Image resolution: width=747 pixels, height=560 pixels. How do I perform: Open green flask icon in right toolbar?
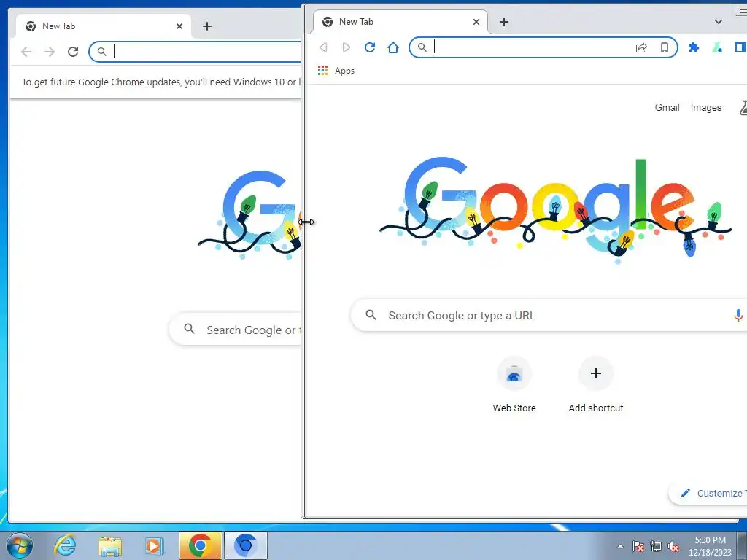717,47
